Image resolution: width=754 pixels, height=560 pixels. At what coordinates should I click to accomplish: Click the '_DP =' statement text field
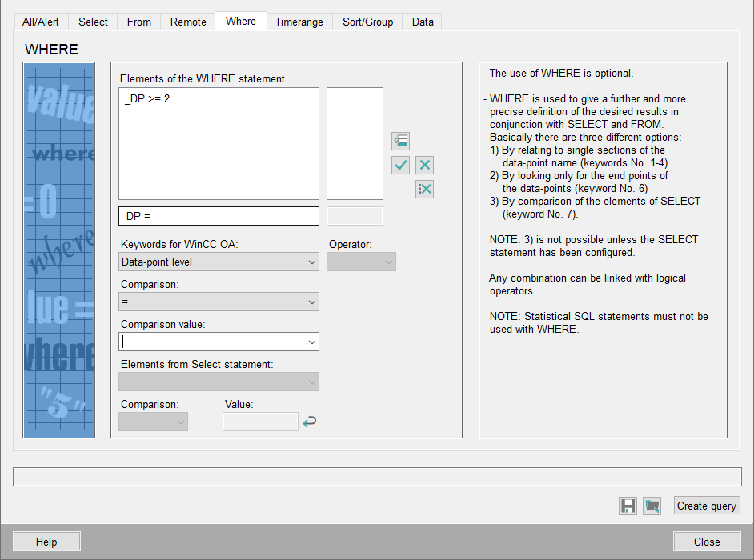tap(219, 216)
